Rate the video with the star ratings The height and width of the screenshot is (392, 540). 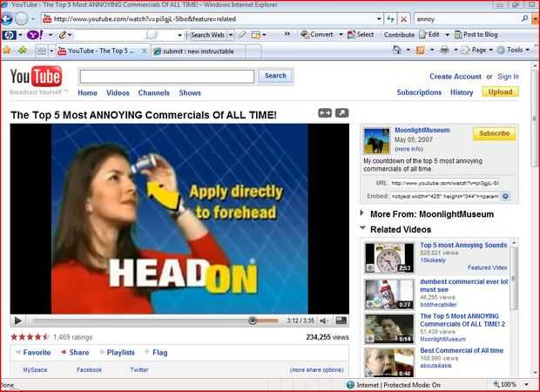[x=30, y=337]
